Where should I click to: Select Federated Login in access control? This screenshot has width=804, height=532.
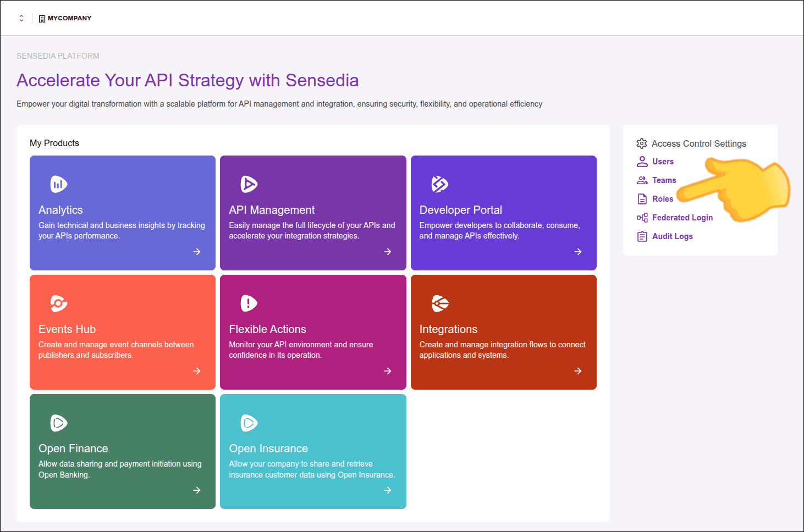(682, 218)
